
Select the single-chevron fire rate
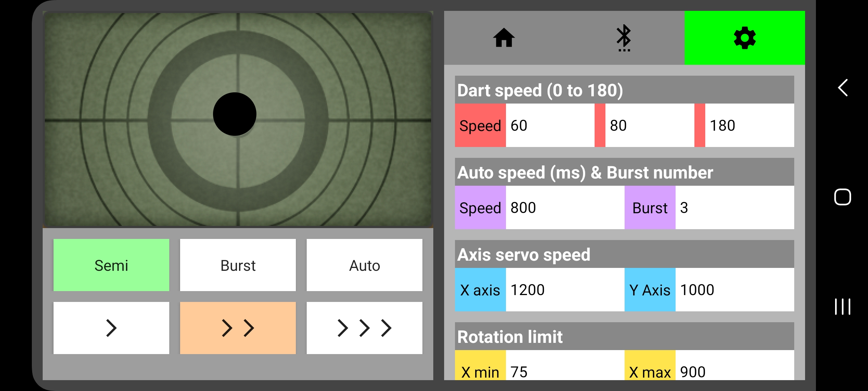tap(111, 328)
